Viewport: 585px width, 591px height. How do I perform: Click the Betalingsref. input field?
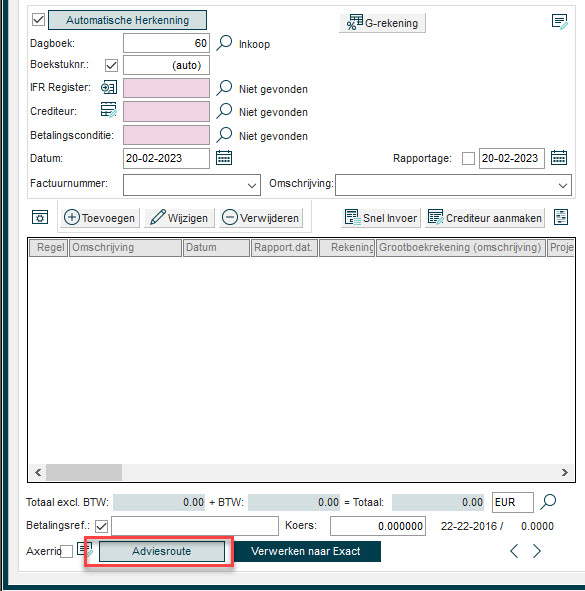pyautogui.click(x=195, y=526)
